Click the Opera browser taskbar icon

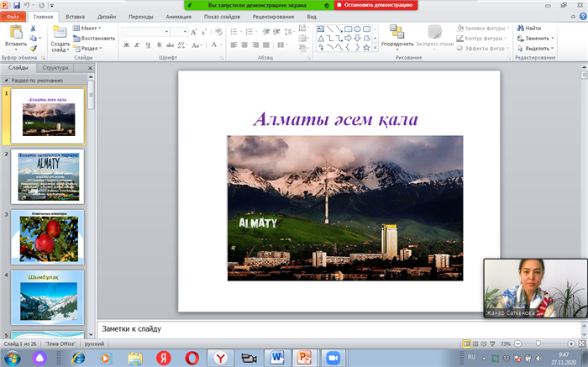coord(191,358)
